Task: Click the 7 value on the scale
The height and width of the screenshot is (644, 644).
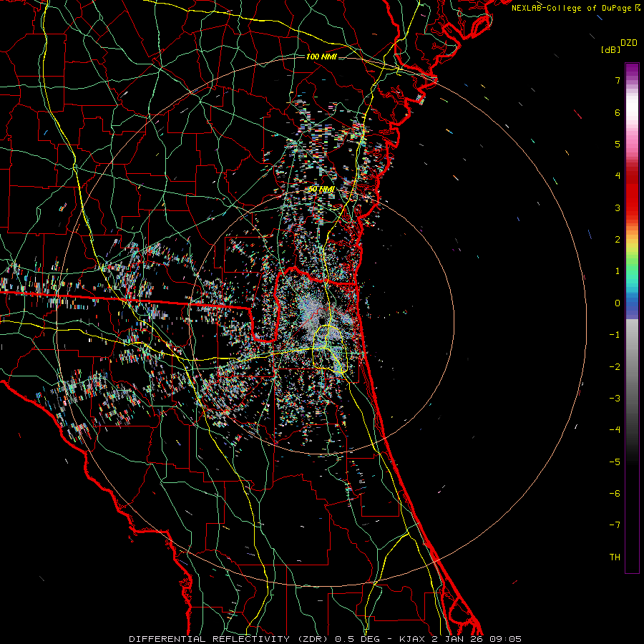Action: (x=616, y=81)
